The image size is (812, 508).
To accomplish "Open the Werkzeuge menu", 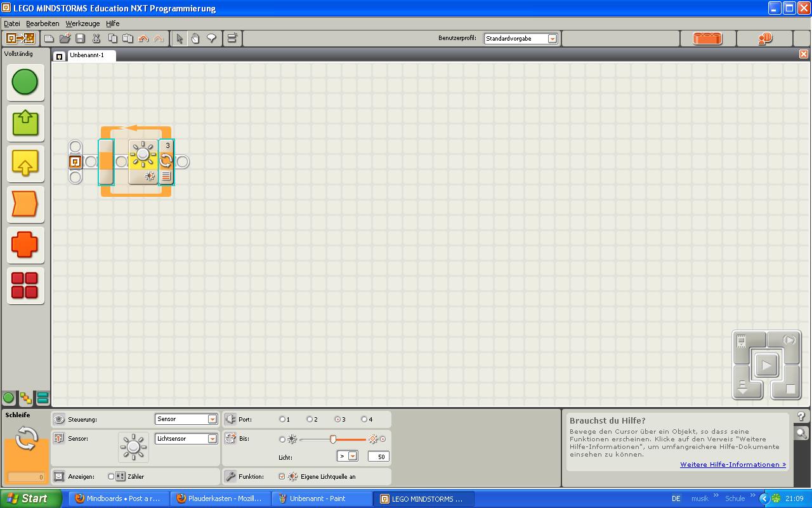I will click(x=82, y=23).
